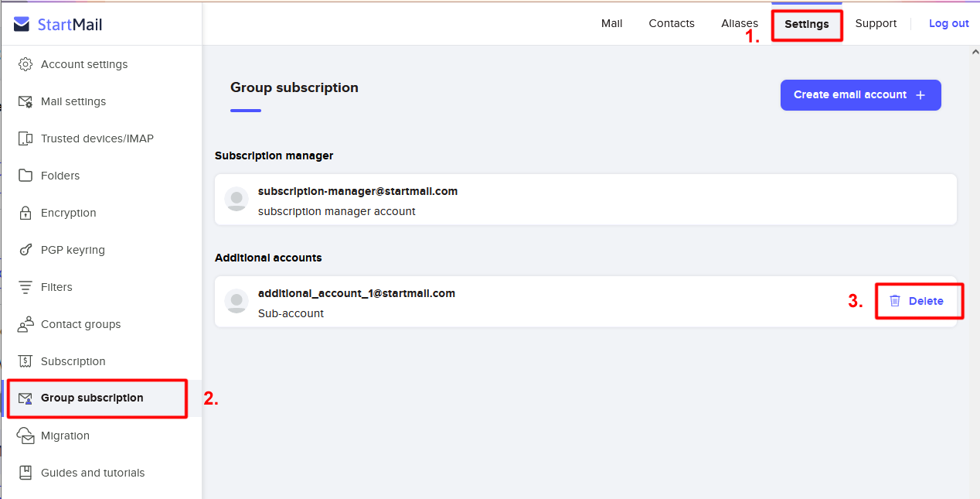Viewport: 980px width, 499px height.
Task: Click the Group subscription envelope icon
Action: click(26, 398)
